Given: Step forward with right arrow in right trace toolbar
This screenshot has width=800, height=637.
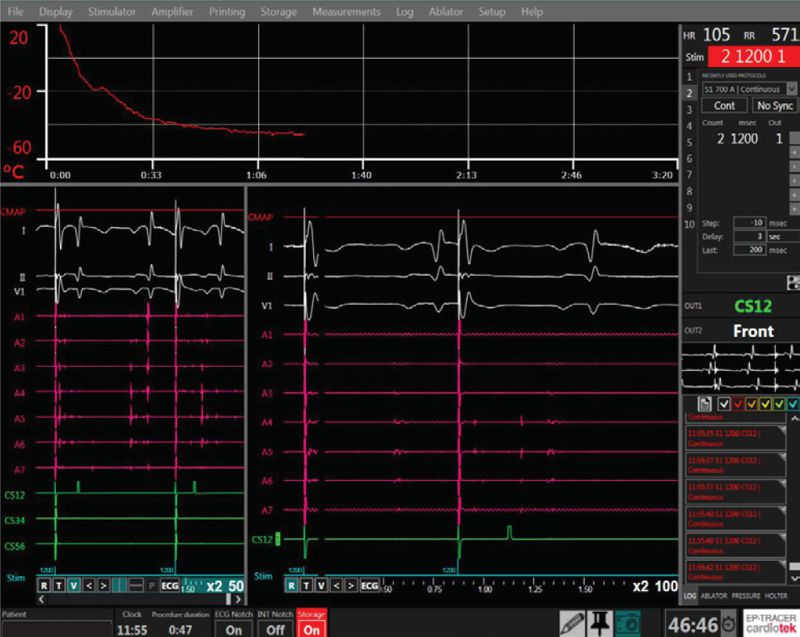Looking at the screenshot, I should [351, 585].
